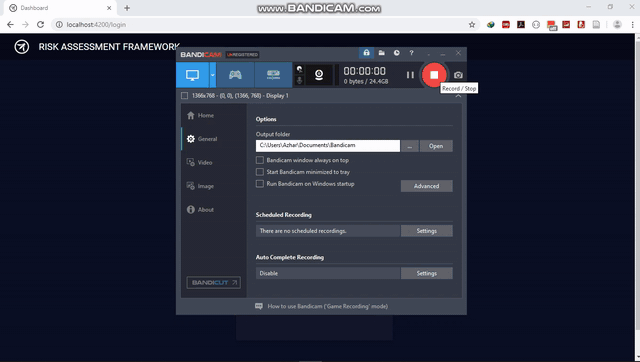
Task: Click the Advanced options button
Action: tap(427, 186)
